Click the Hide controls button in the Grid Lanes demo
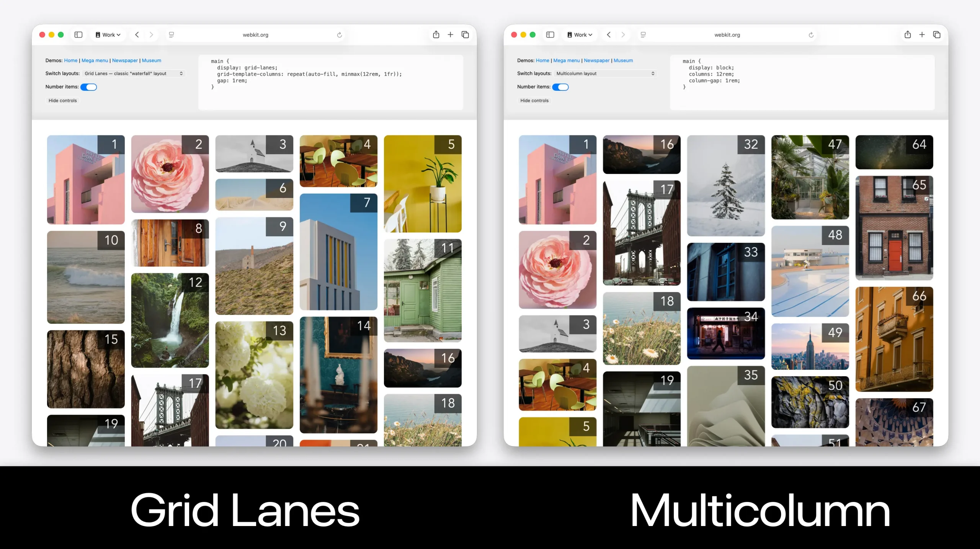This screenshot has width=980, height=549. click(62, 100)
